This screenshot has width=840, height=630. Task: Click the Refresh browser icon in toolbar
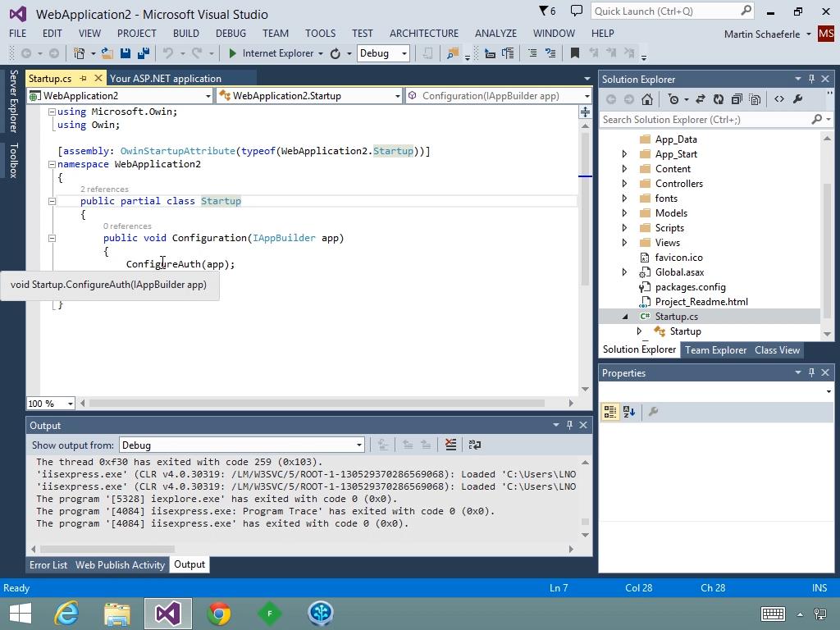[x=336, y=53]
